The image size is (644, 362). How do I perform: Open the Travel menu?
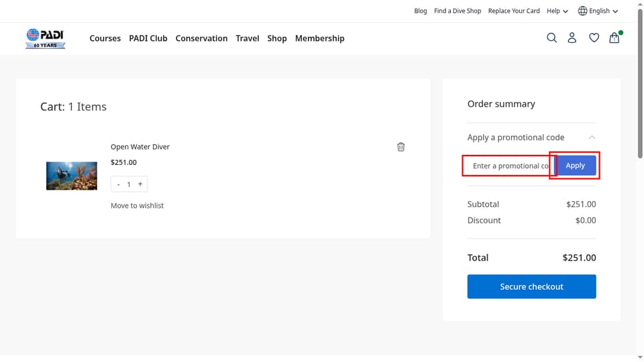coord(248,38)
